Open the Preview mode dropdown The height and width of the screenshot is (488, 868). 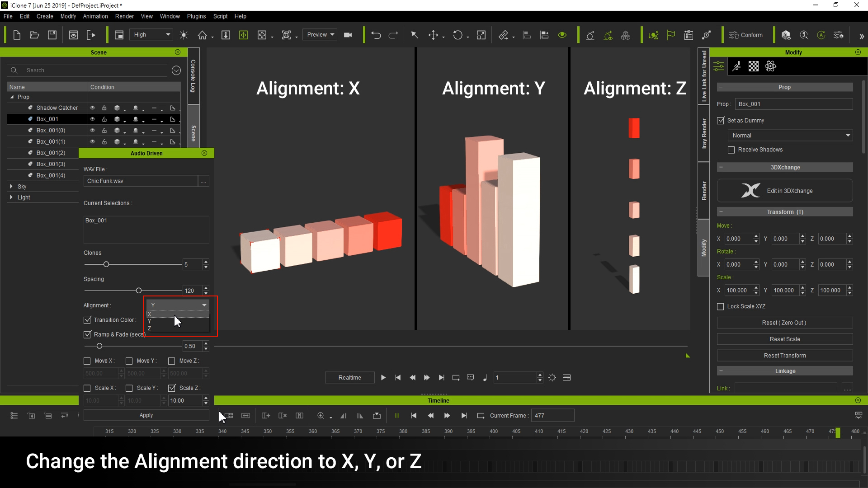tap(320, 35)
